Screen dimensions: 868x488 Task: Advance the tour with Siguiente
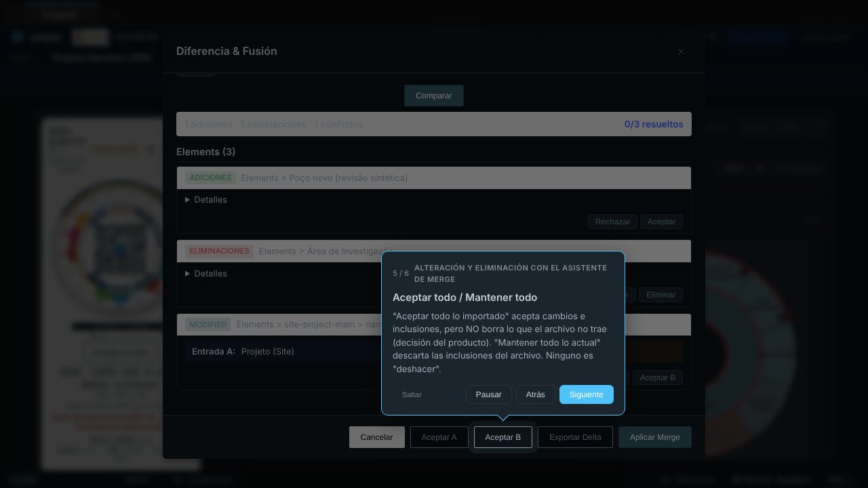(x=587, y=394)
